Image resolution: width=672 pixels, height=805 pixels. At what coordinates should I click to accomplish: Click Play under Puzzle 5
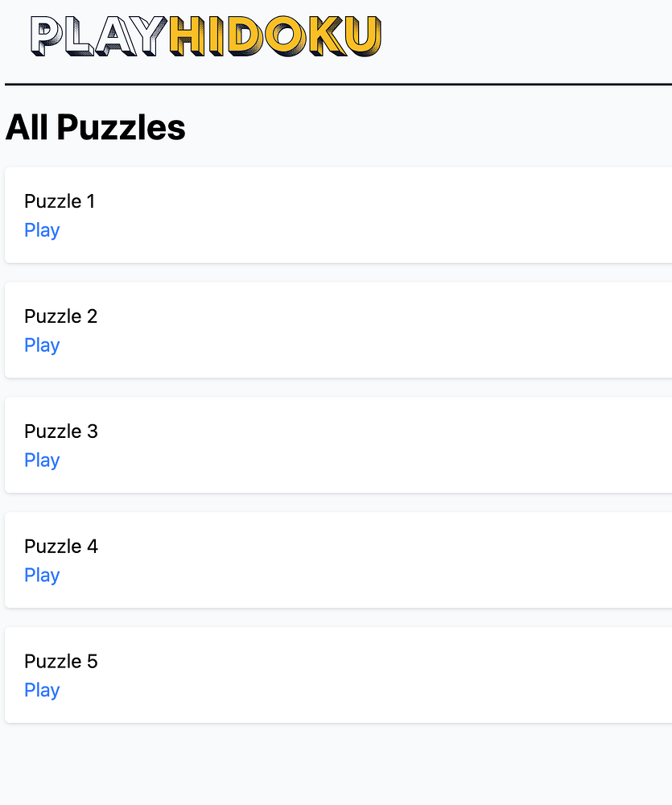point(42,691)
